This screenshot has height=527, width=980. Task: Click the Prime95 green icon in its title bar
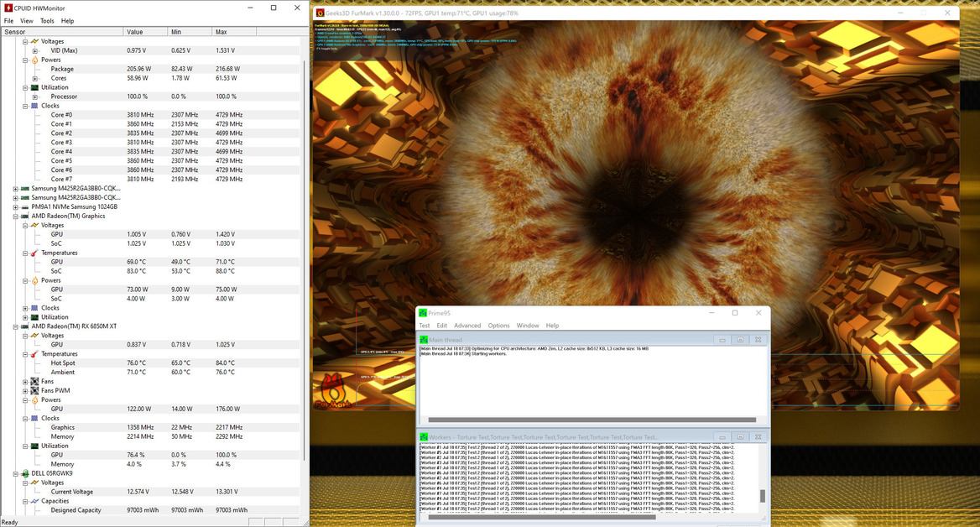(423, 312)
